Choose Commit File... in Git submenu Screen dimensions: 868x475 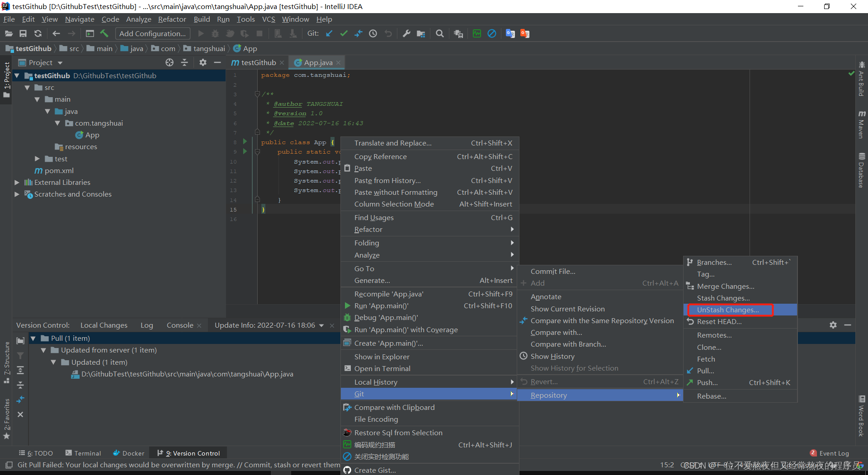pos(599,271)
